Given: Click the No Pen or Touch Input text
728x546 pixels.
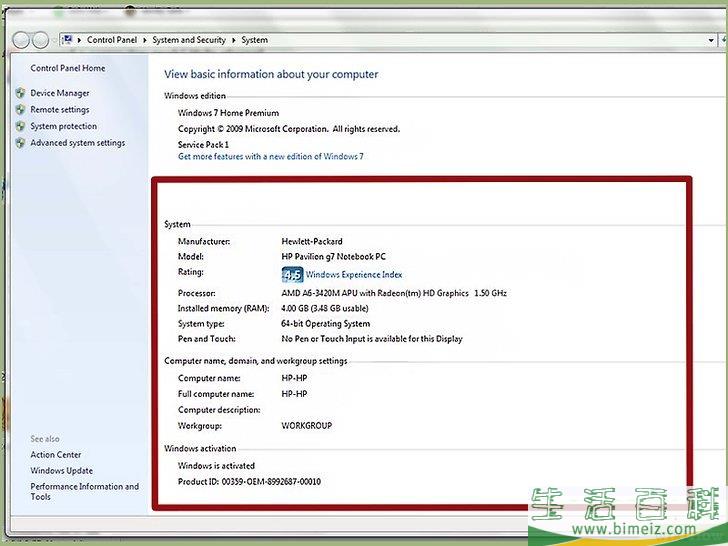Looking at the screenshot, I should click(x=372, y=339).
